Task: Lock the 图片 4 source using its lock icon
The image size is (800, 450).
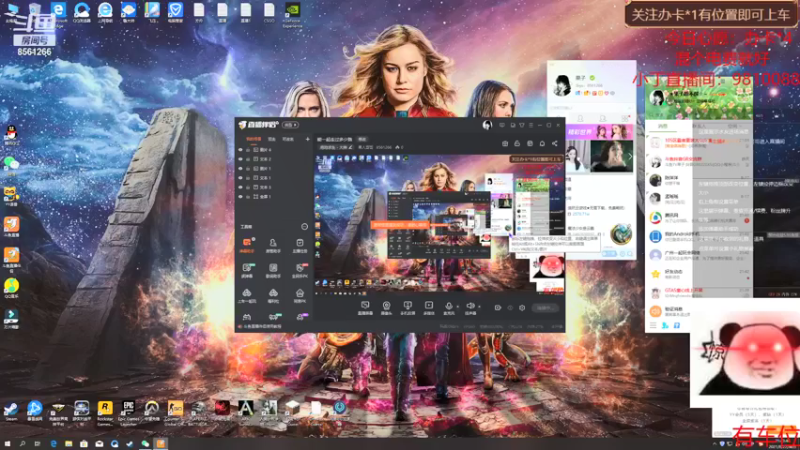Action: pyautogui.click(x=248, y=150)
